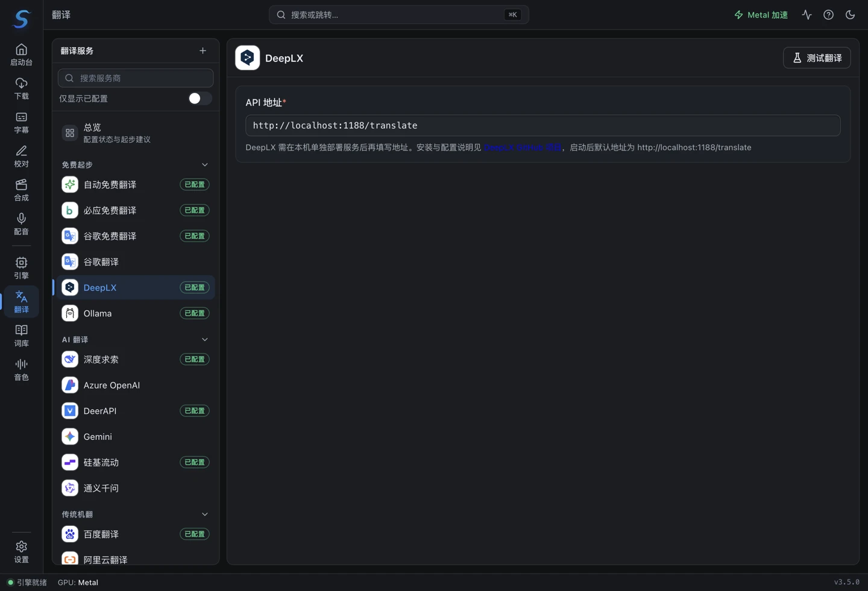
Task: Toggle the 仅显示已配置 switch
Action: click(200, 99)
